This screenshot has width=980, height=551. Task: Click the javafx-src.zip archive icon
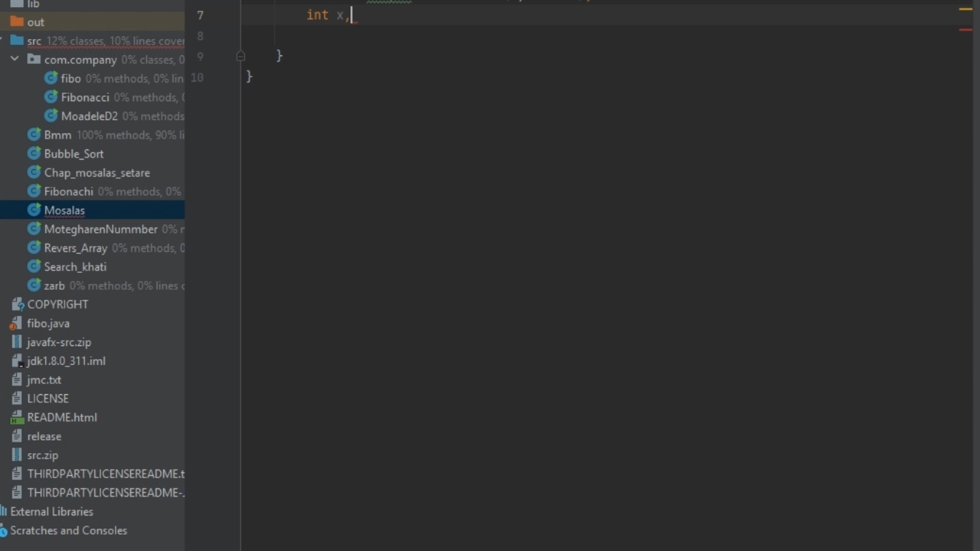(x=17, y=342)
